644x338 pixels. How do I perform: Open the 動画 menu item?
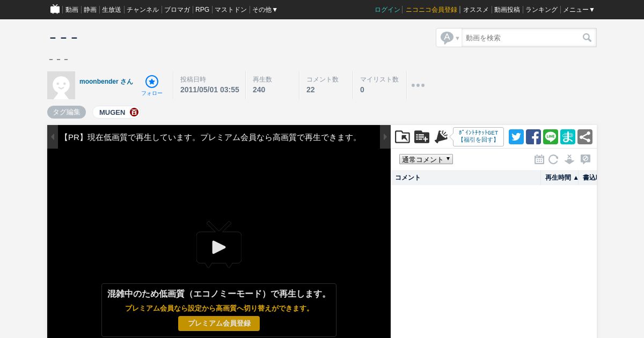[72, 10]
